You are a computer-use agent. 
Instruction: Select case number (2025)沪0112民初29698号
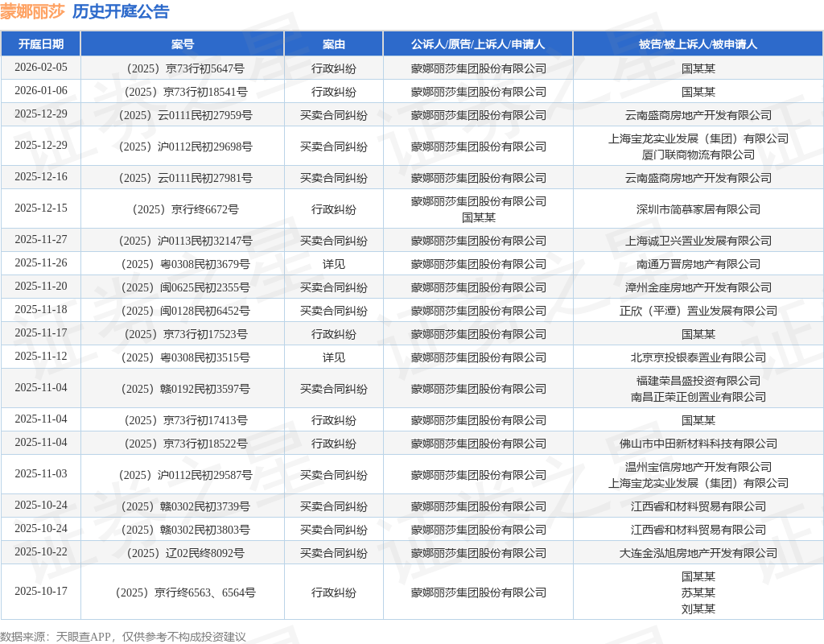[x=183, y=147]
